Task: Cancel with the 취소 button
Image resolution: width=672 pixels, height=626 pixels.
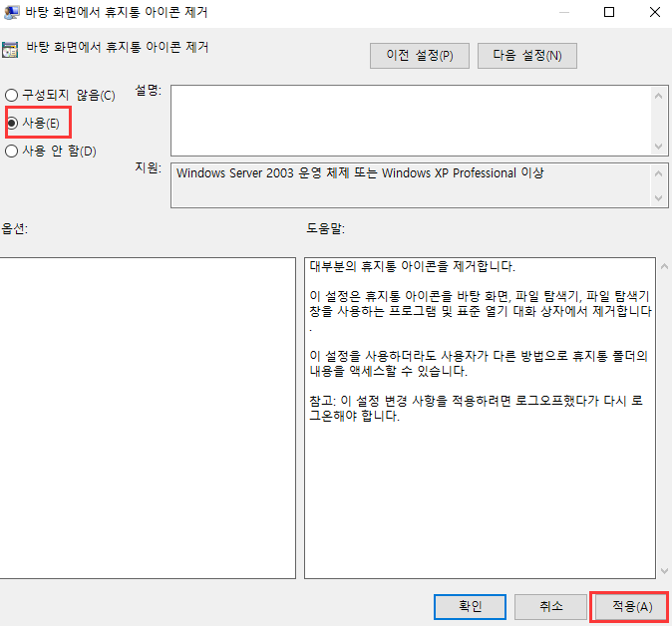Action: (x=550, y=606)
